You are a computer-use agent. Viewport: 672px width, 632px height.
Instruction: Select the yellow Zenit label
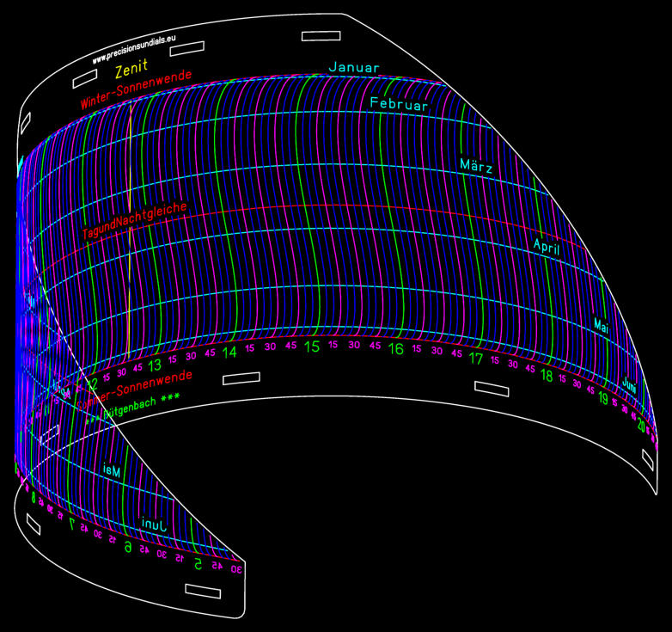coord(131,68)
